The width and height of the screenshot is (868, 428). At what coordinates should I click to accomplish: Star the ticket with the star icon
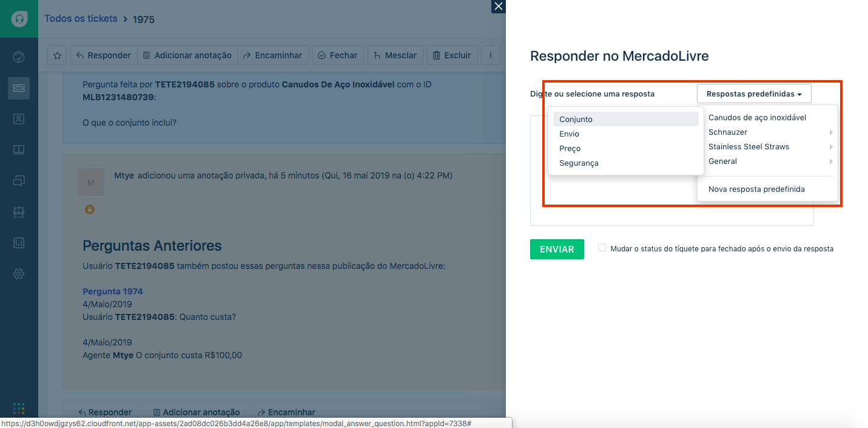point(57,55)
